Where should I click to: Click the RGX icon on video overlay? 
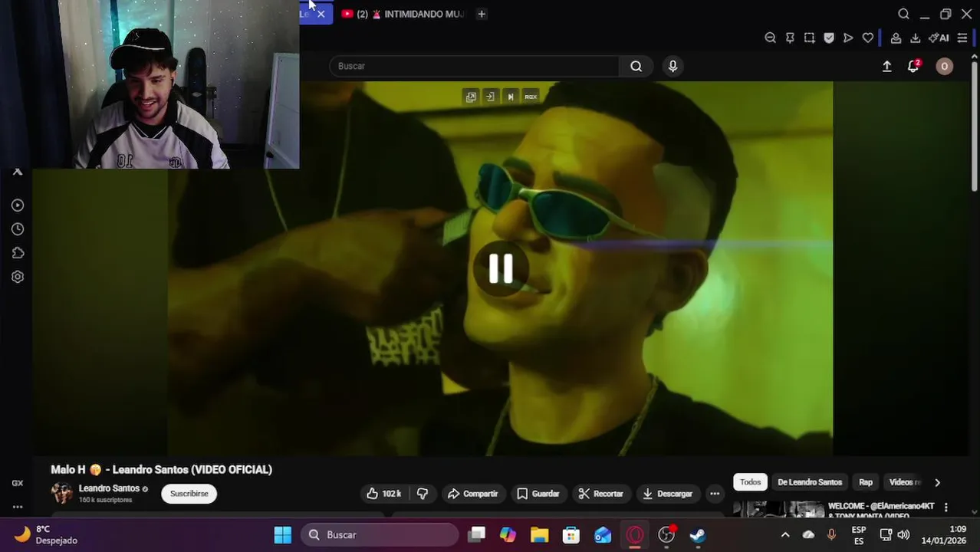click(531, 97)
